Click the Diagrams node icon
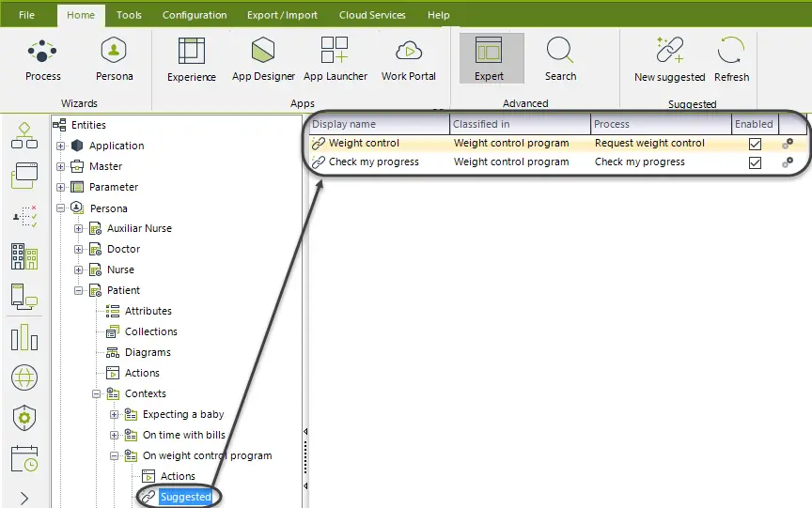812x508 pixels. [113, 352]
